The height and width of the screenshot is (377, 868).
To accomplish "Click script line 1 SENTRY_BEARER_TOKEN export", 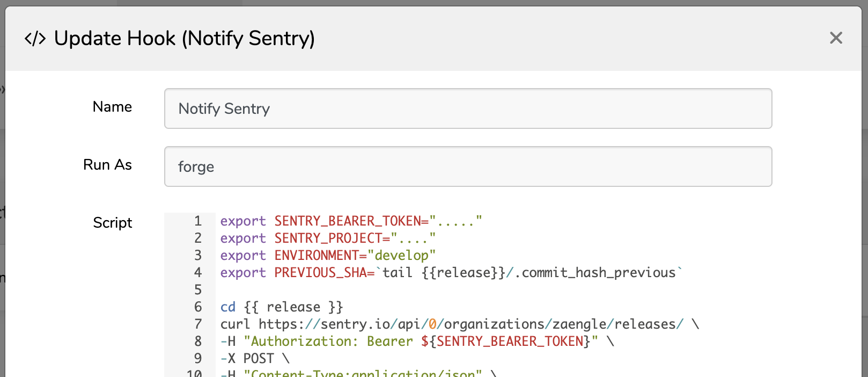I will tap(351, 221).
